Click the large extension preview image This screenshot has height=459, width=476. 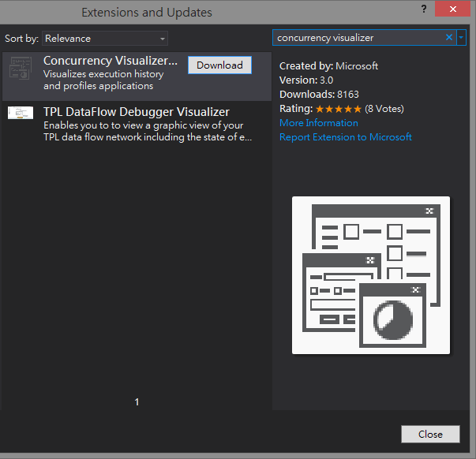click(x=370, y=275)
